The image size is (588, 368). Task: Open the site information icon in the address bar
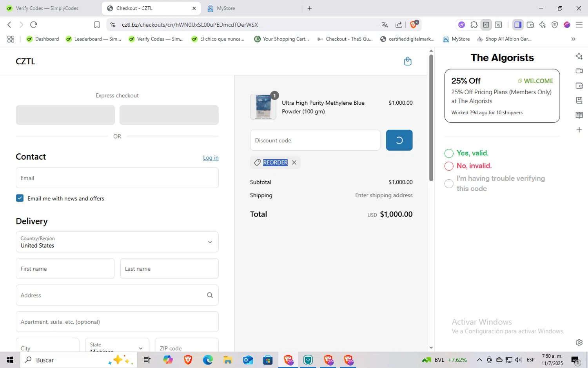113,25
